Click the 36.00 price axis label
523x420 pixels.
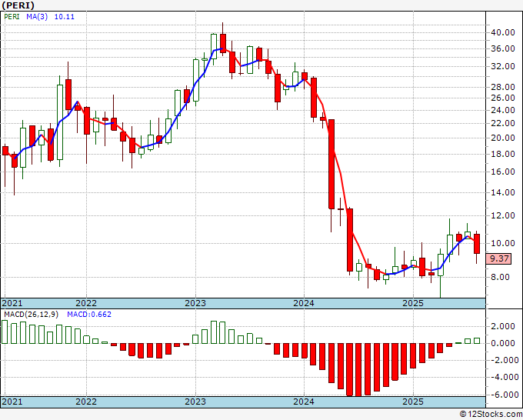(503, 48)
